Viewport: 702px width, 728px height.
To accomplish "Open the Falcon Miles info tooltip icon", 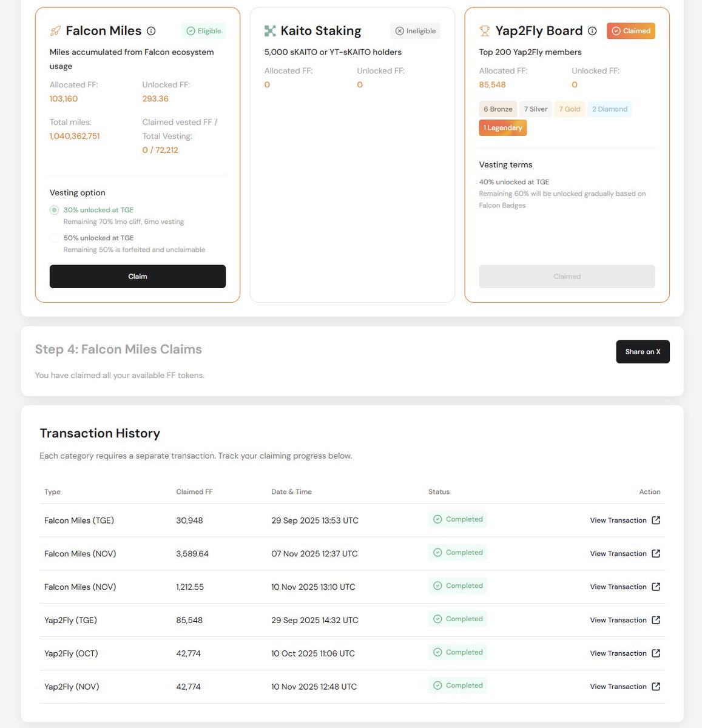I will (151, 31).
